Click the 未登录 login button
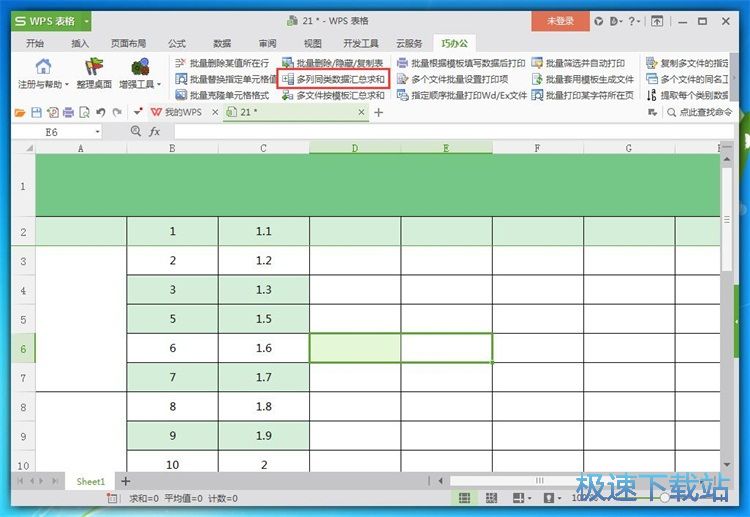 pos(560,21)
